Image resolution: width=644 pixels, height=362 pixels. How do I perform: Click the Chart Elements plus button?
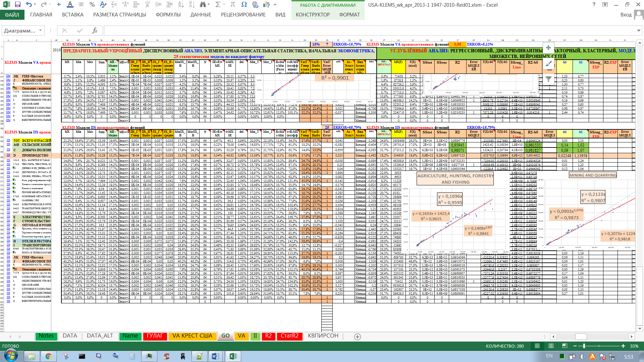[548, 48]
